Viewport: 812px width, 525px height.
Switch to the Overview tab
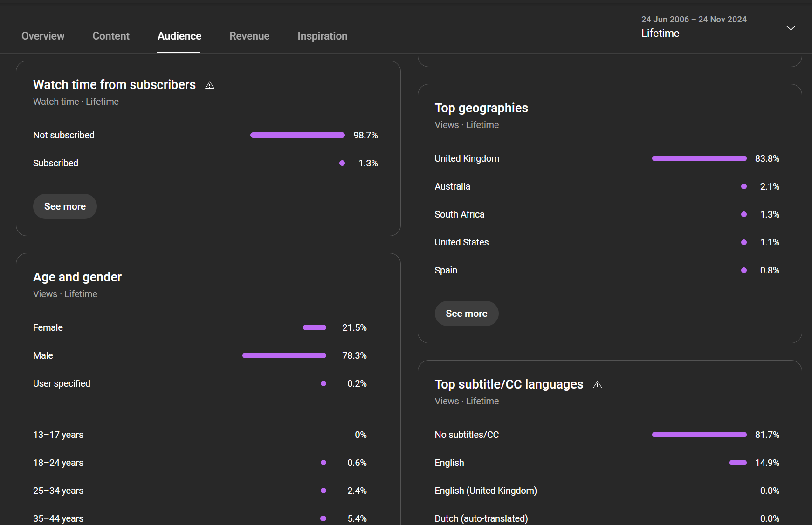[43, 36]
